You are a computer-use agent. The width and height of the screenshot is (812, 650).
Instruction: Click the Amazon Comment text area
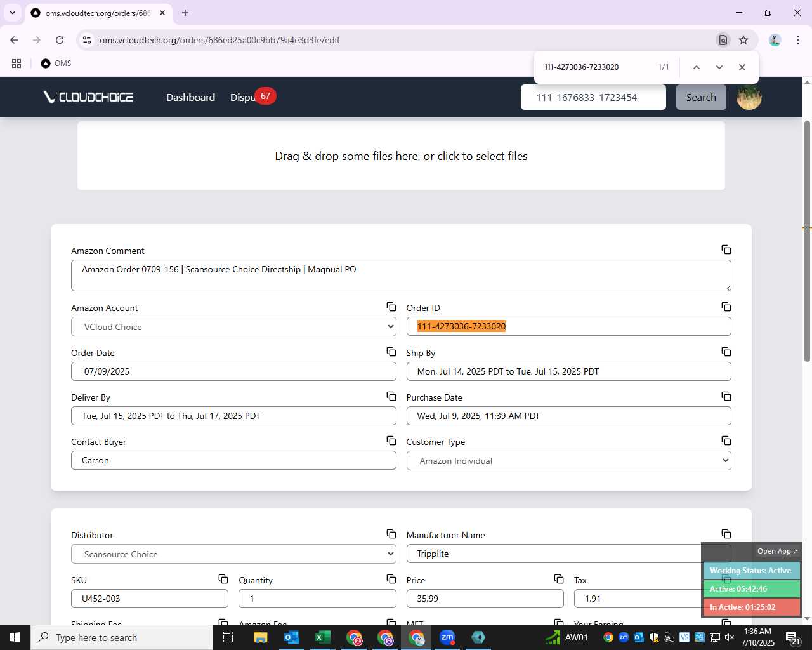pyautogui.click(x=401, y=275)
